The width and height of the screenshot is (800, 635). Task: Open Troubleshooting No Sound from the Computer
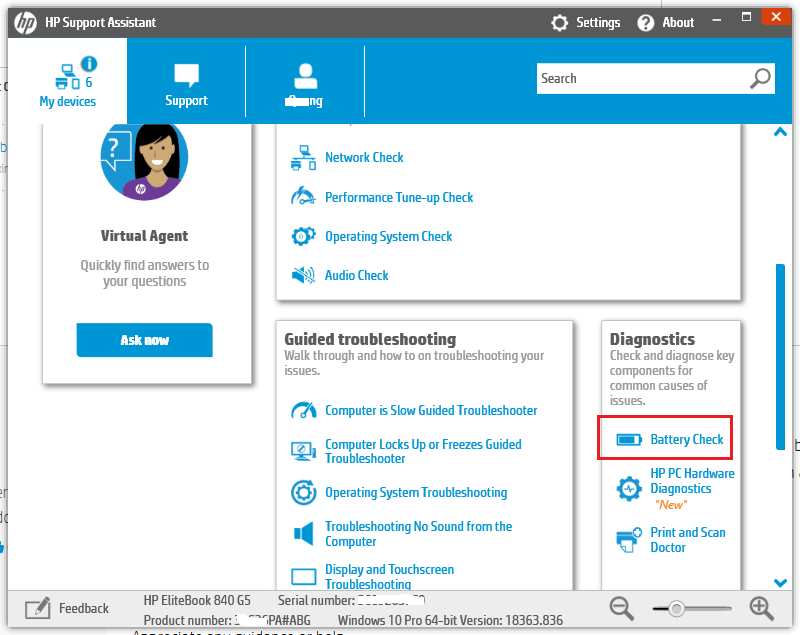coord(418,534)
